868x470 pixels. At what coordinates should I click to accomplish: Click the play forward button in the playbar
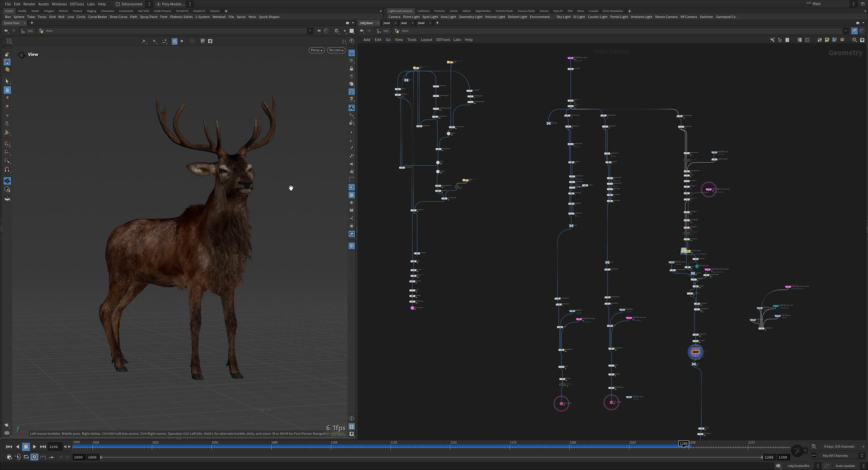34,446
